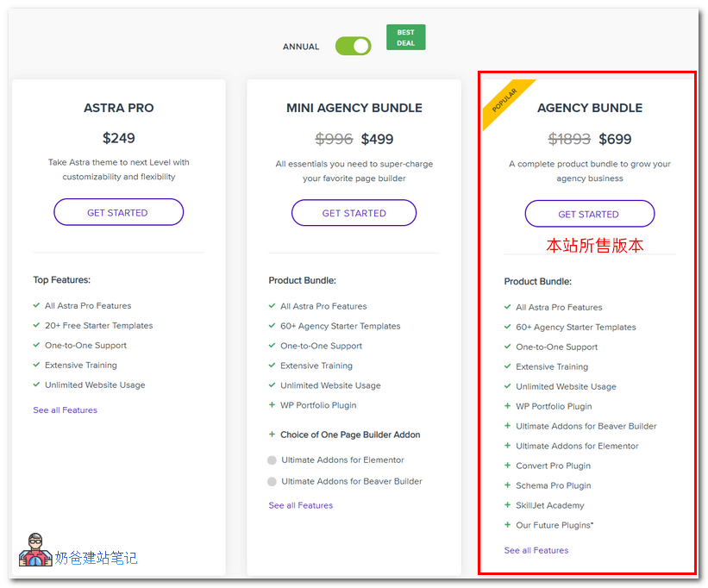The height and width of the screenshot is (588, 708).
Task: Click plus icon beside Agency Ultimate Addons for Elementor
Action: pyautogui.click(x=508, y=446)
